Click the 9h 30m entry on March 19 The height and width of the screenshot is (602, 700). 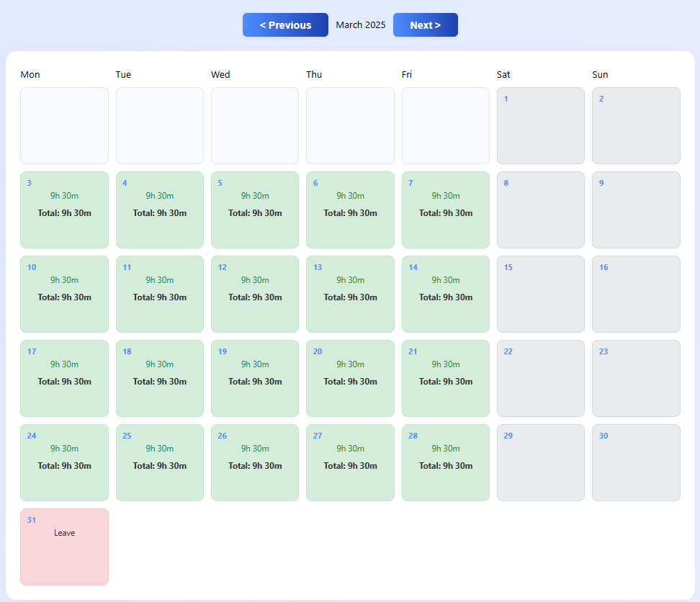click(x=254, y=364)
